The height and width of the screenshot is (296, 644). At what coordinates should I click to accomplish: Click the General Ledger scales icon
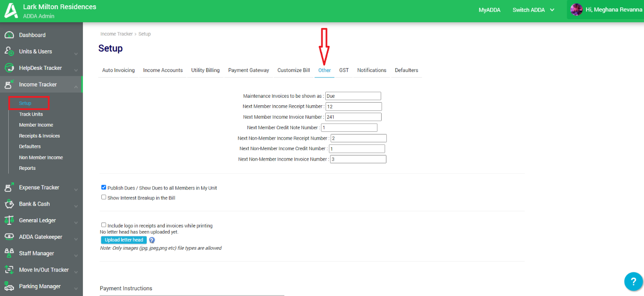pyautogui.click(x=9, y=220)
